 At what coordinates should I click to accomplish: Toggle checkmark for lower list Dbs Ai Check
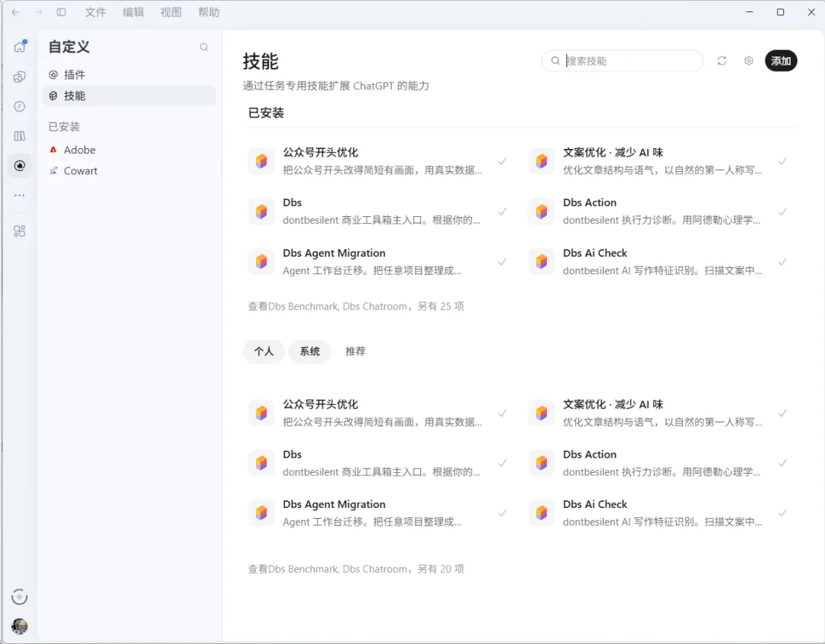click(783, 513)
